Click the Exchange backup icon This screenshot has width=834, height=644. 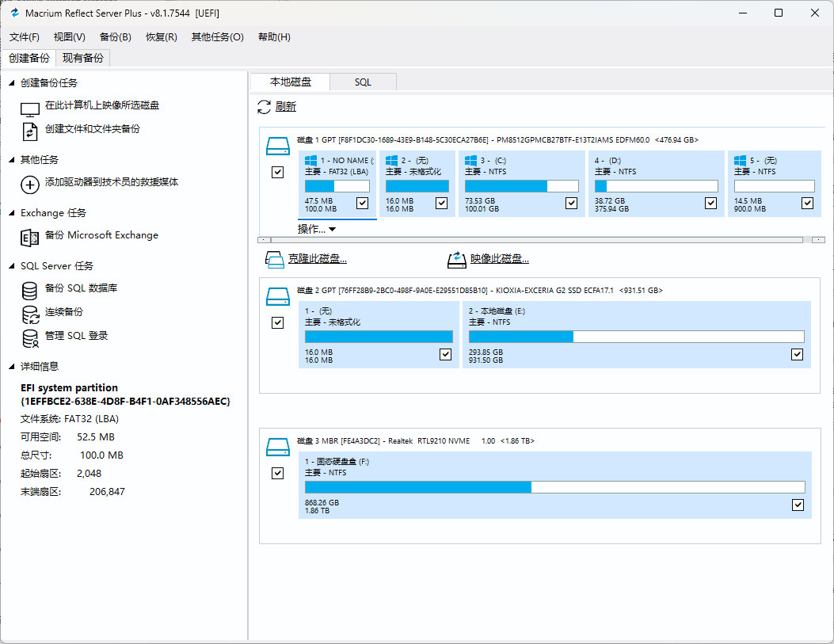30,238
